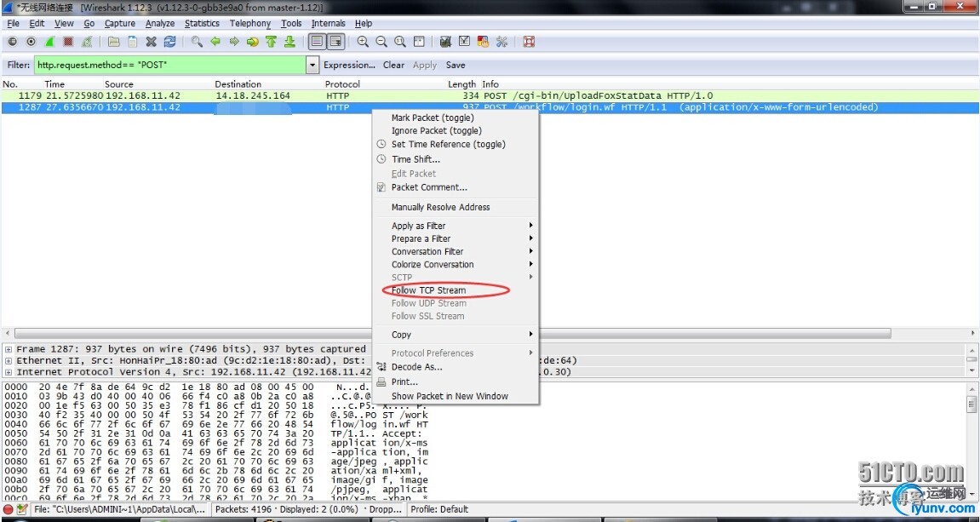Viewport: 980px width, 522px height.
Task: Edit capture file comment icon in status bar
Action: pos(22,509)
